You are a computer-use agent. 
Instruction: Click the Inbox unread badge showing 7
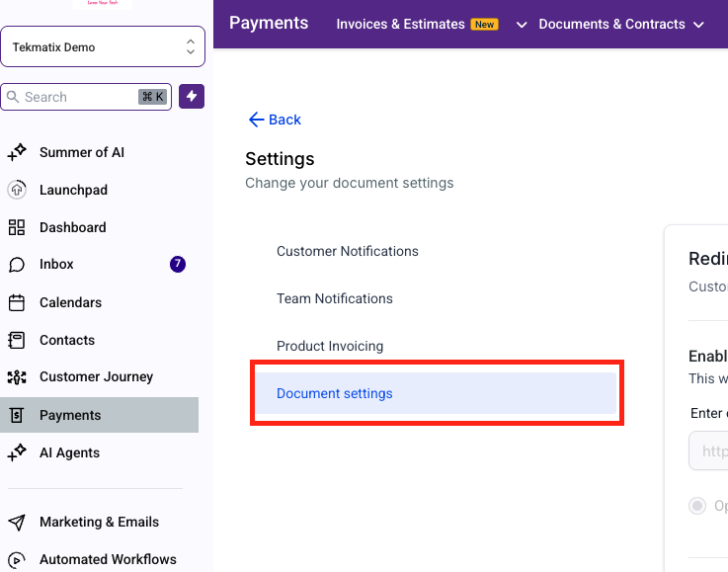click(x=178, y=264)
